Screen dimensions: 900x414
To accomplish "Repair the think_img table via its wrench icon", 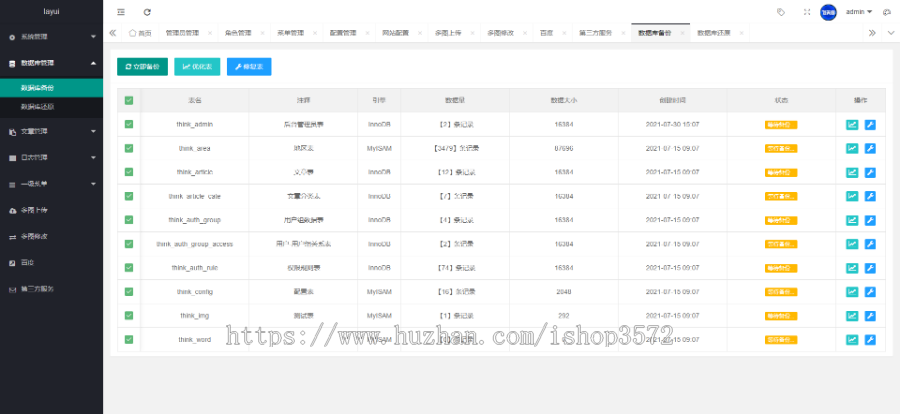I will coord(870,316).
